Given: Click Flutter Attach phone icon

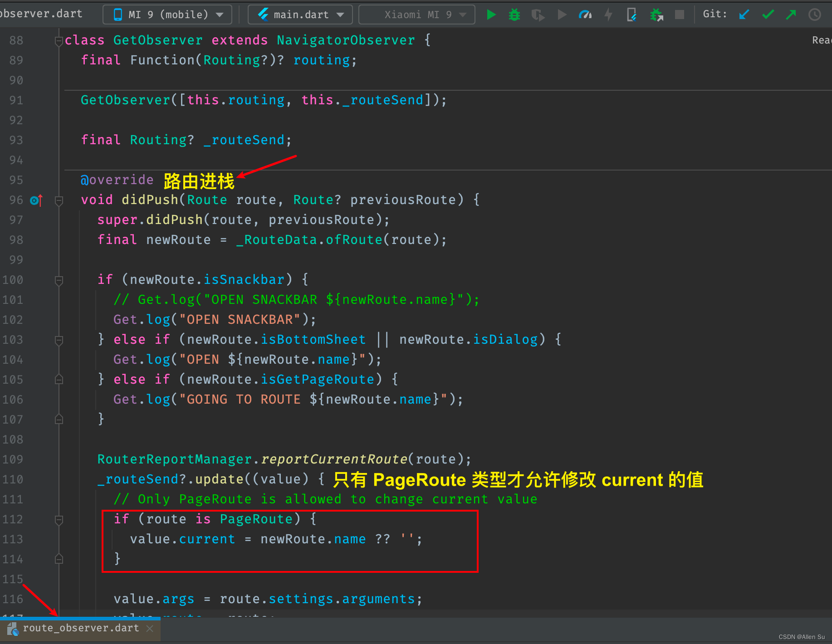Looking at the screenshot, I should click(x=631, y=15).
